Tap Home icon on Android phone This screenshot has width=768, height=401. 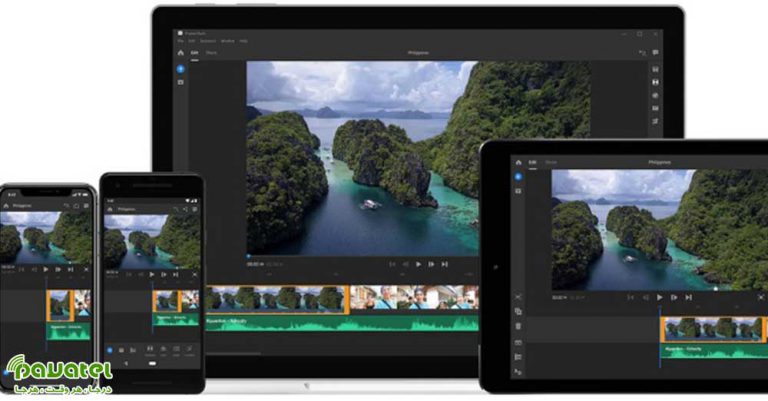110,209
